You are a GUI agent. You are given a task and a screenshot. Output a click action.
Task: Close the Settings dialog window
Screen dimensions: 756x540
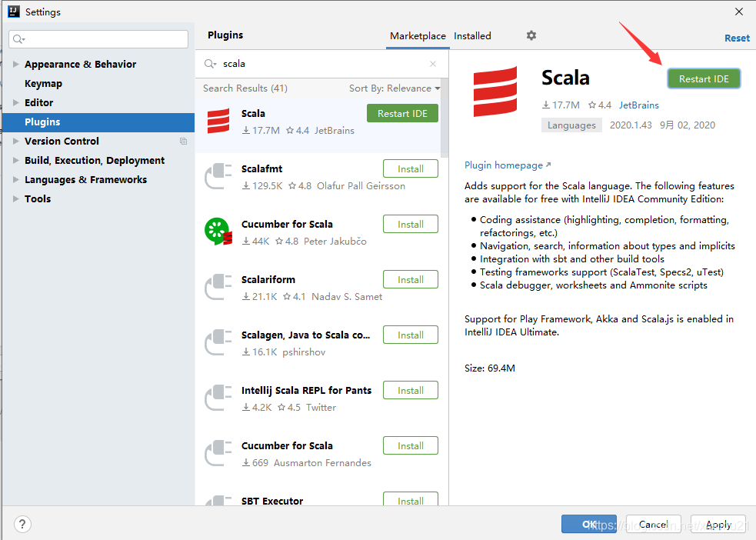[738, 12]
